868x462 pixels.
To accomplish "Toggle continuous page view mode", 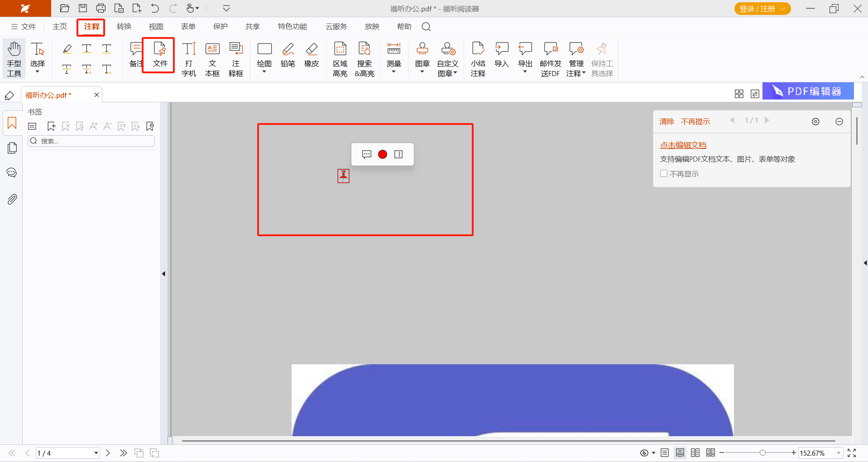I will 680,453.
